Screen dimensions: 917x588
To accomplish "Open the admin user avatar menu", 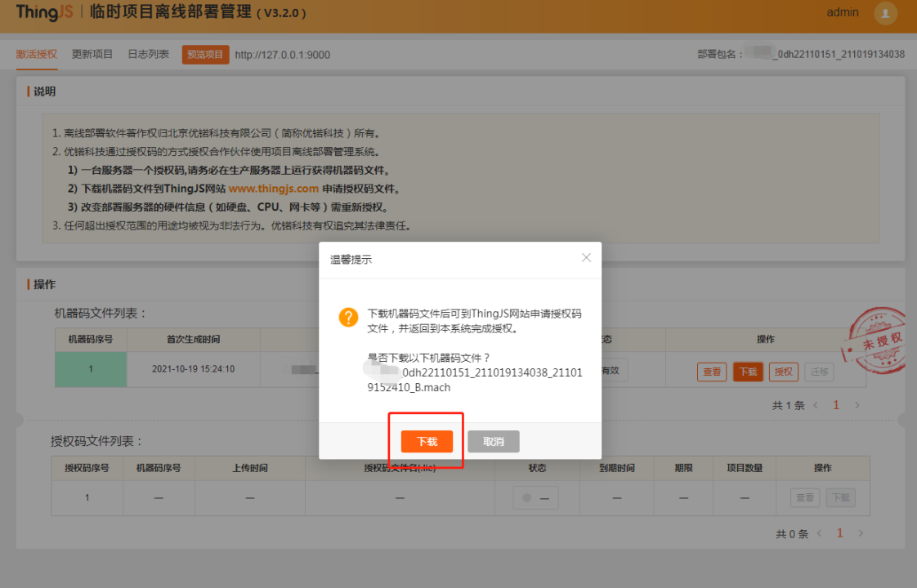I will 885,14.
